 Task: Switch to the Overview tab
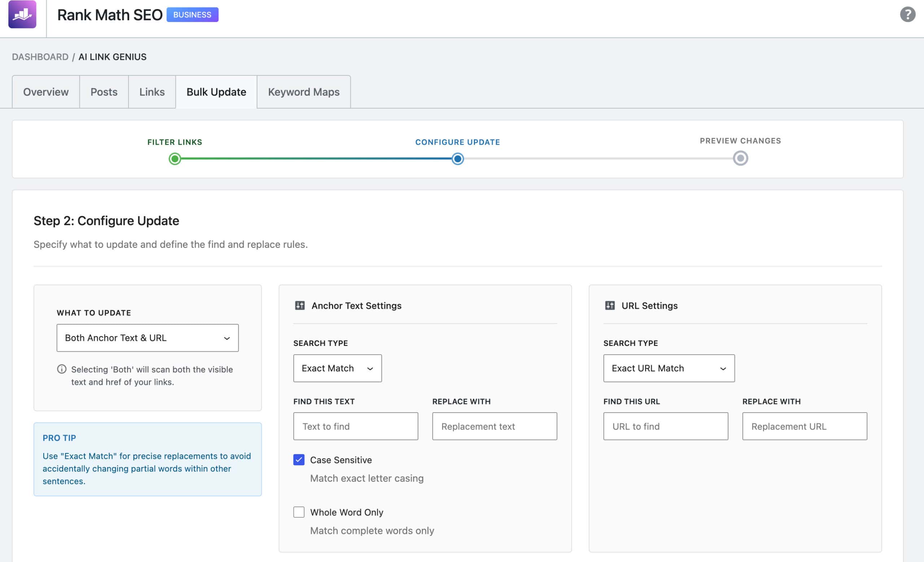point(46,92)
